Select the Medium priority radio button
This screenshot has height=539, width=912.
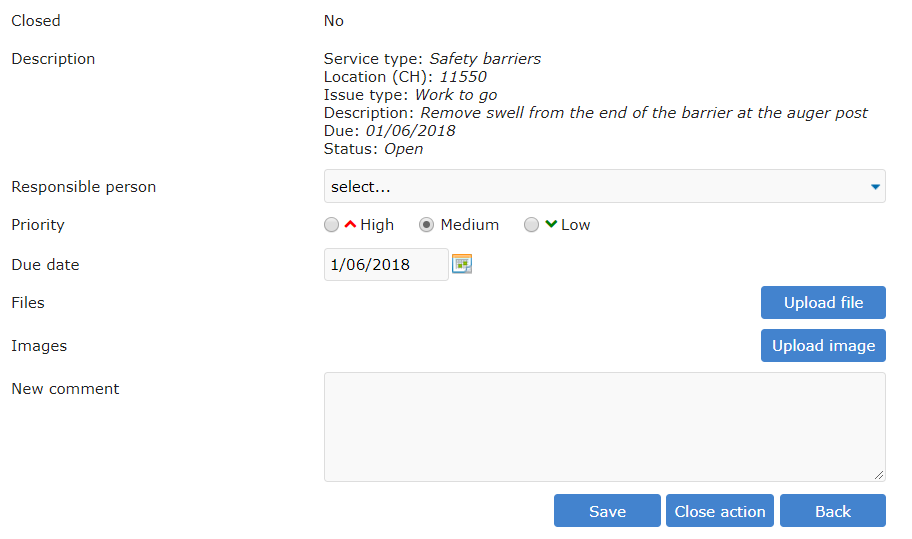pyautogui.click(x=426, y=225)
